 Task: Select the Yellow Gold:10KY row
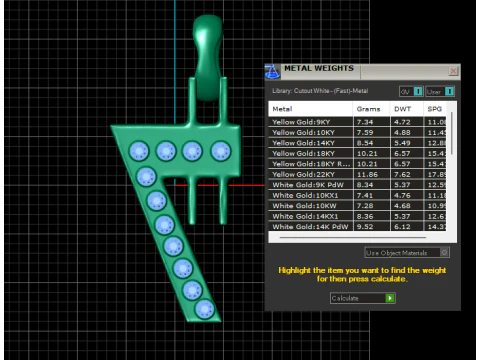(357, 132)
